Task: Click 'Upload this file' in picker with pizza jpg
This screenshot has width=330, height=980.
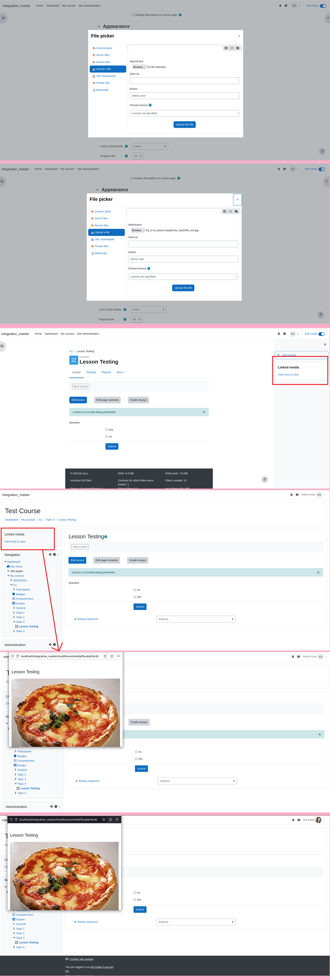Action: [183, 288]
